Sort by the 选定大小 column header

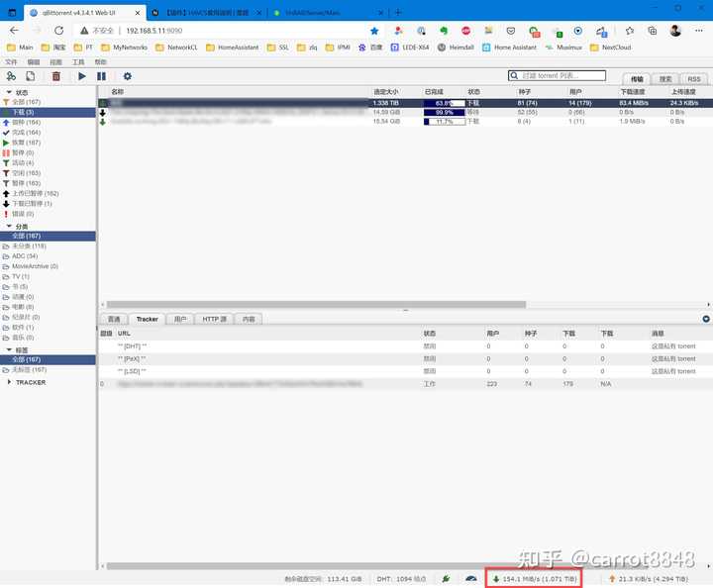click(x=385, y=92)
